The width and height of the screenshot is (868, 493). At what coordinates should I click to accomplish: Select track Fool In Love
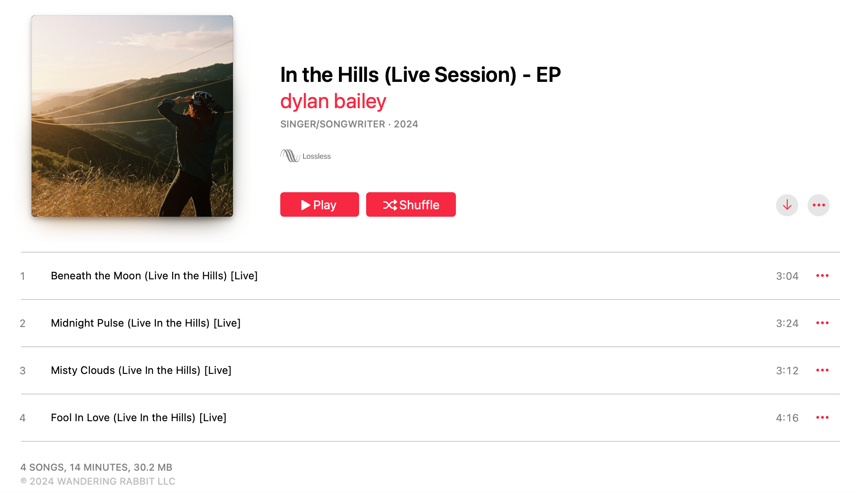tap(138, 417)
